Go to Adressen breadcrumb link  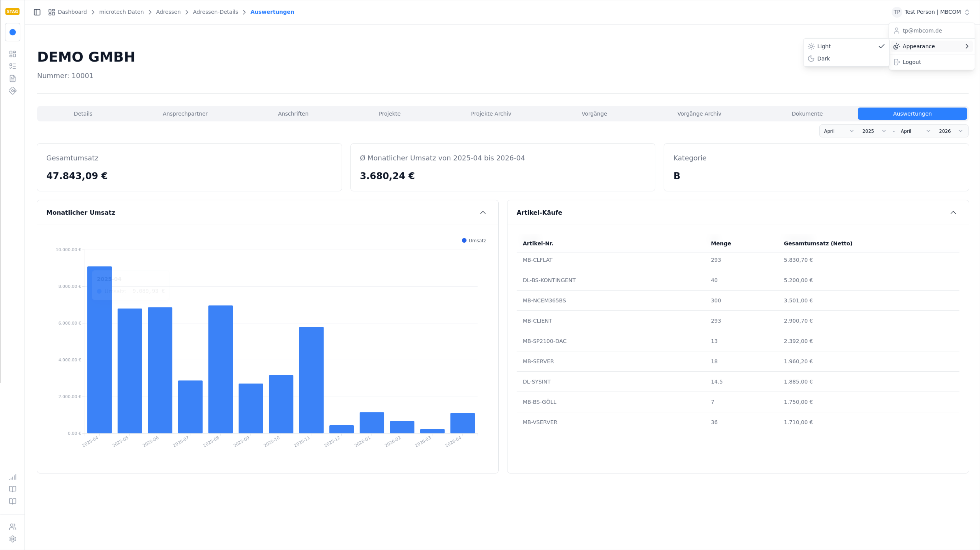click(168, 12)
